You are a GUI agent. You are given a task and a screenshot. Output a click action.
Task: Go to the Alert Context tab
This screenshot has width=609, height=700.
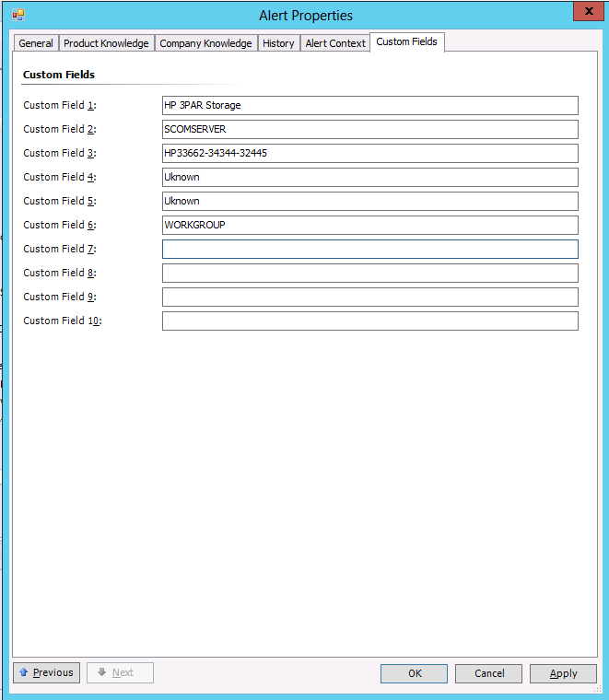335,43
